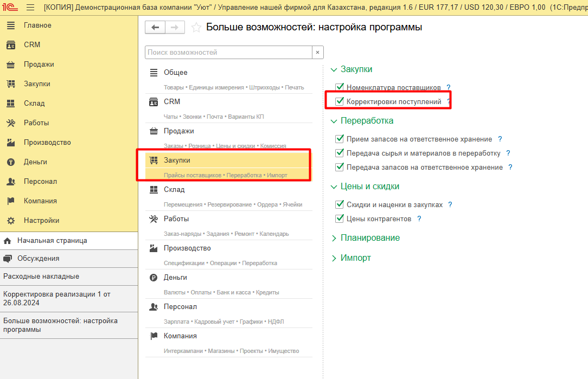Click the Производство factory icon in settings list
588x379 pixels.
154,248
